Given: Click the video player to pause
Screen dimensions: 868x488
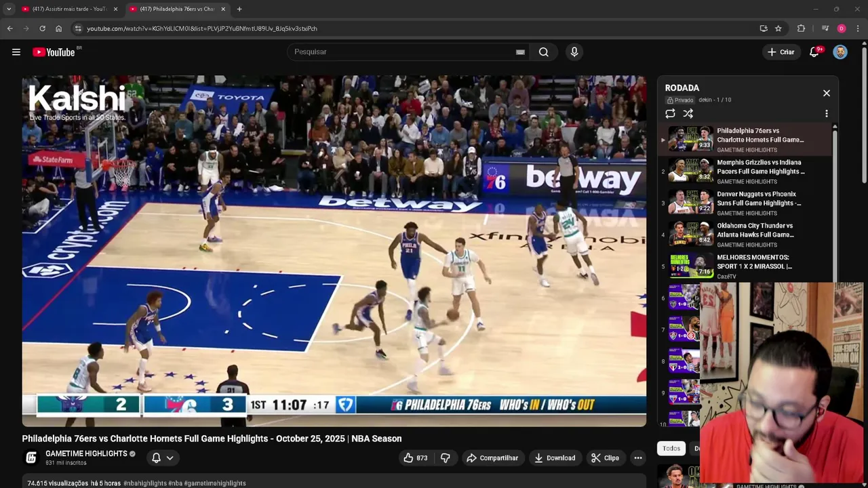Looking at the screenshot, I should 334,251.
